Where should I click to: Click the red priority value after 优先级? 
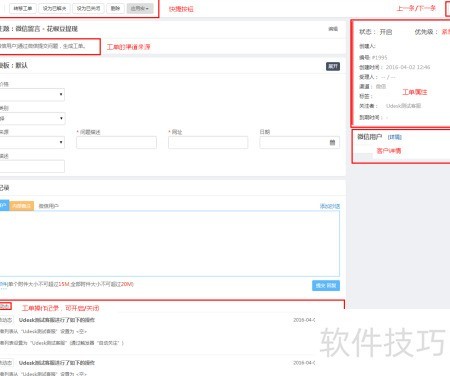coord(446,32)
